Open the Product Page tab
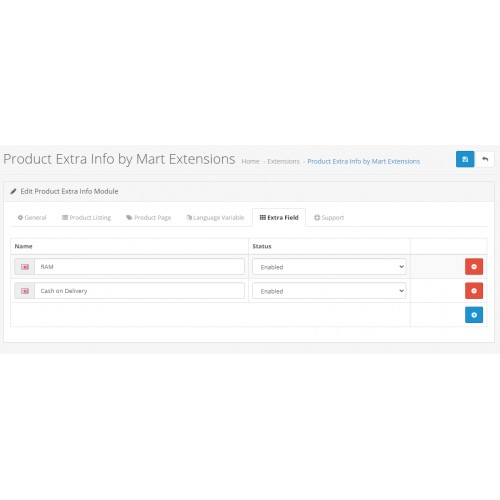The height and width of the screenshot is (500, 500). coord(149,218)
